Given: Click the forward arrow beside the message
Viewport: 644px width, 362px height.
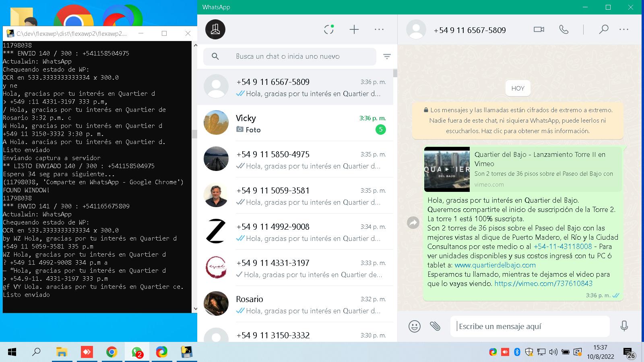Looking at the screenshot, I should 413,222.
